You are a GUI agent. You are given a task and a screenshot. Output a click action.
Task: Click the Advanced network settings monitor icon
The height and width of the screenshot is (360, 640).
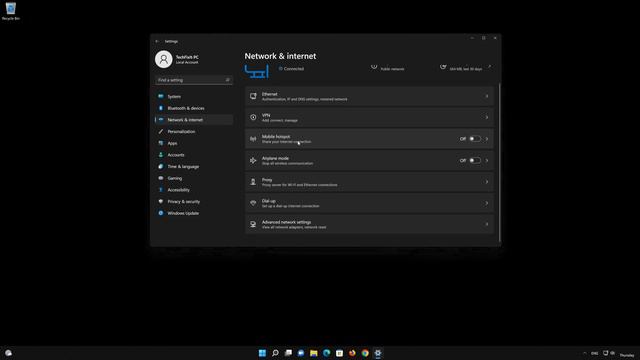point(253,224)
